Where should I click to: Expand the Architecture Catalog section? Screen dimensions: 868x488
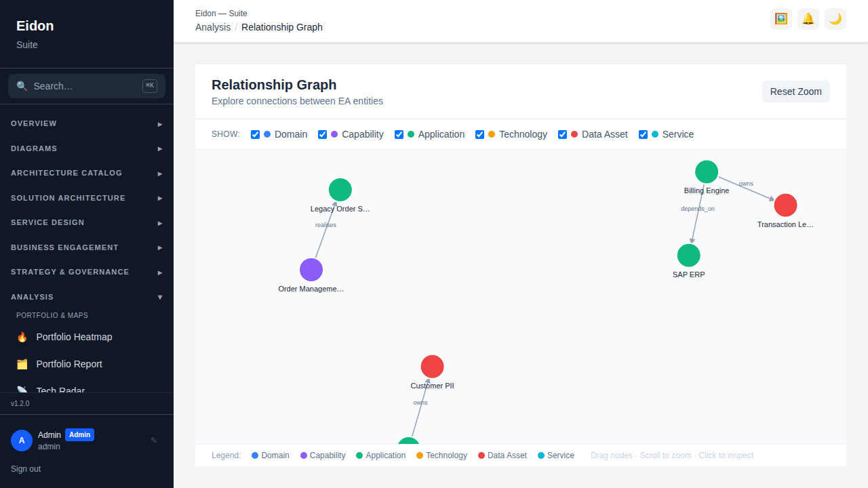[x=87, y=174]
